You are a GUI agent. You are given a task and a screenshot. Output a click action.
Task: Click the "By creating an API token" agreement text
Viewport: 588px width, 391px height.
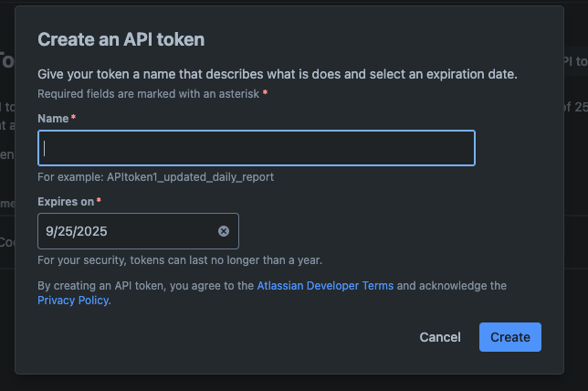[x=146, y=286]
